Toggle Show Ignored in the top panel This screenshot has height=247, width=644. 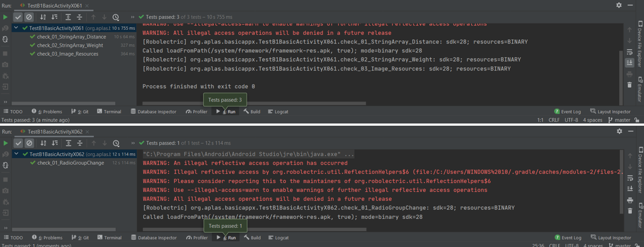29,18
